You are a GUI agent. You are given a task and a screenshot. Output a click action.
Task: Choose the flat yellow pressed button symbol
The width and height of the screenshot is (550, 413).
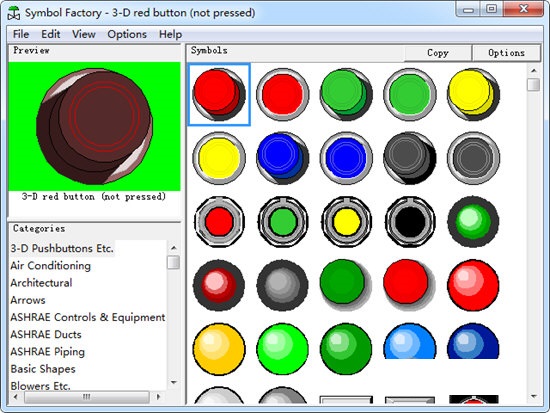point(219,158)
